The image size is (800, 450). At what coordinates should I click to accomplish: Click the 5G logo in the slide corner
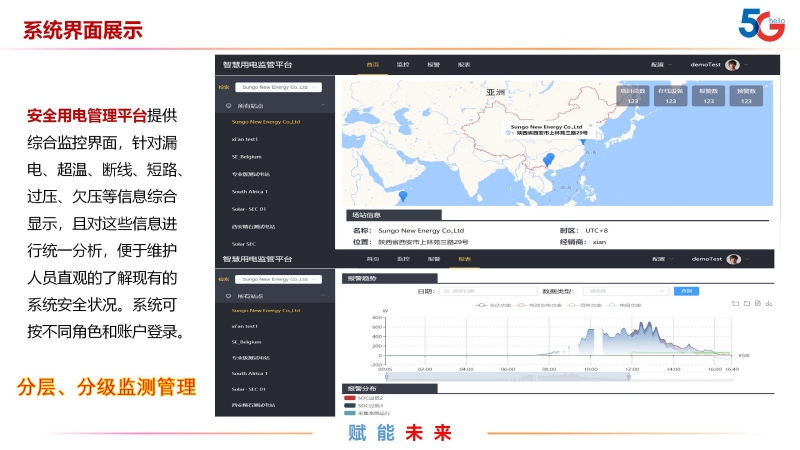(761, 25)
